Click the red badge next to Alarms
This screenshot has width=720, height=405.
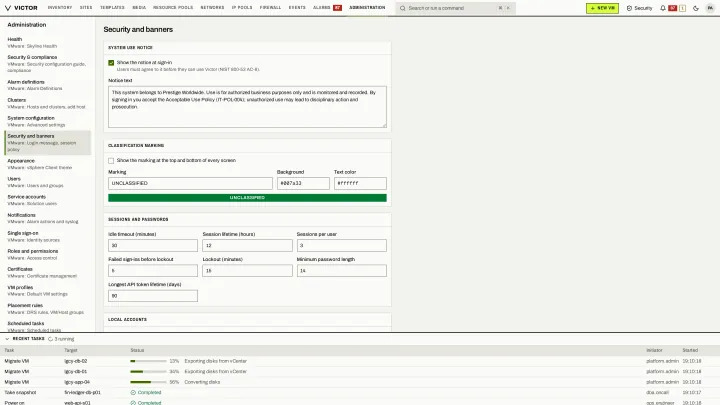point(338,8)
